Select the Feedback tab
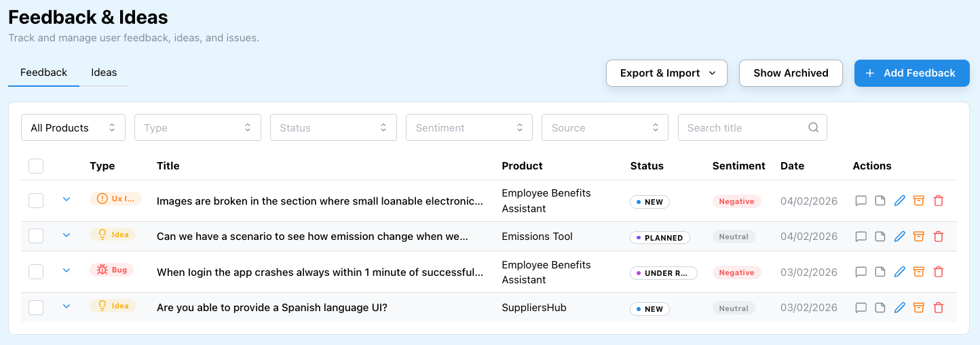 44,73
